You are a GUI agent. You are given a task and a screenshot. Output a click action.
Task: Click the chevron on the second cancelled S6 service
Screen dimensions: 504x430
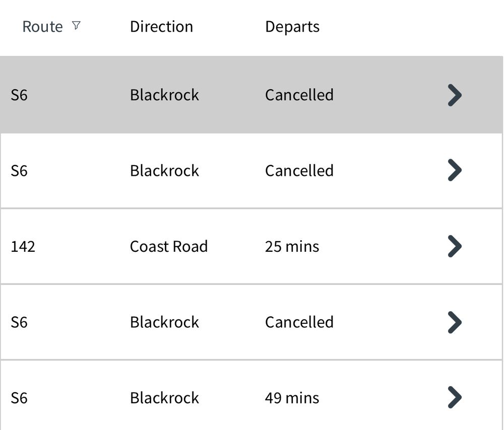[454, 170]
